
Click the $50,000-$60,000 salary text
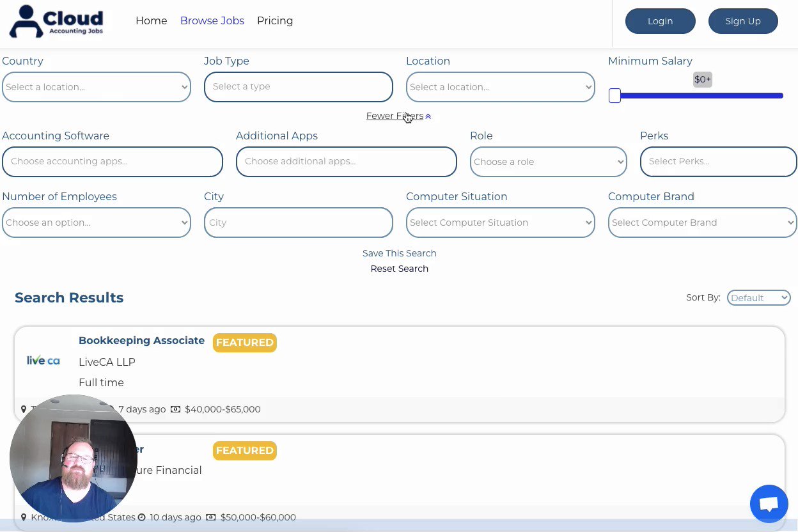coord(258,517)
